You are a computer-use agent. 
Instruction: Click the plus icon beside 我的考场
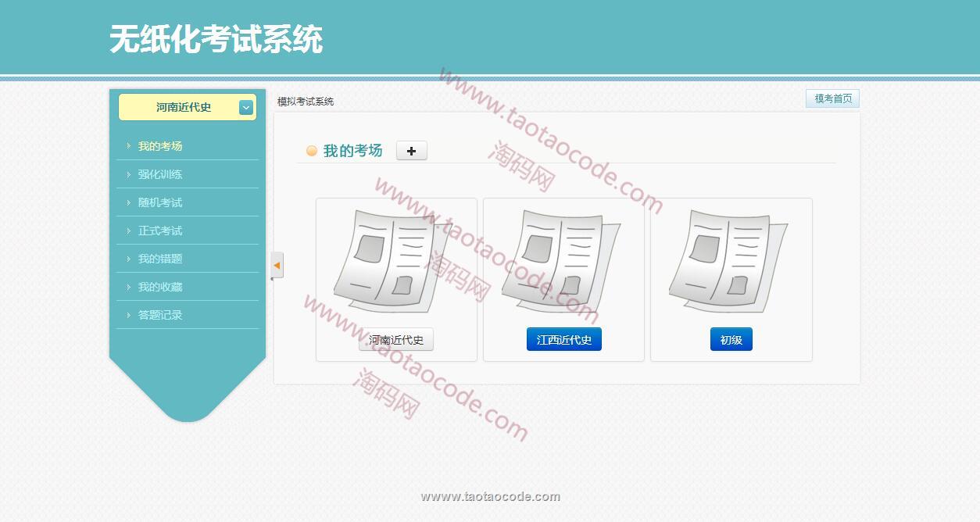click(x=411, y=151)
